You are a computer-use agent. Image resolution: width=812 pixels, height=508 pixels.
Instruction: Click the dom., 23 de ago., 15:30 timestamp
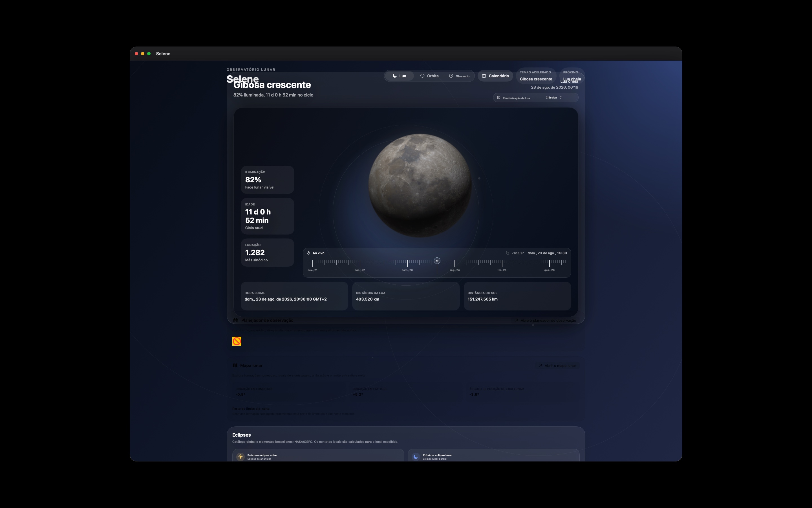click(x=547, y=253)
